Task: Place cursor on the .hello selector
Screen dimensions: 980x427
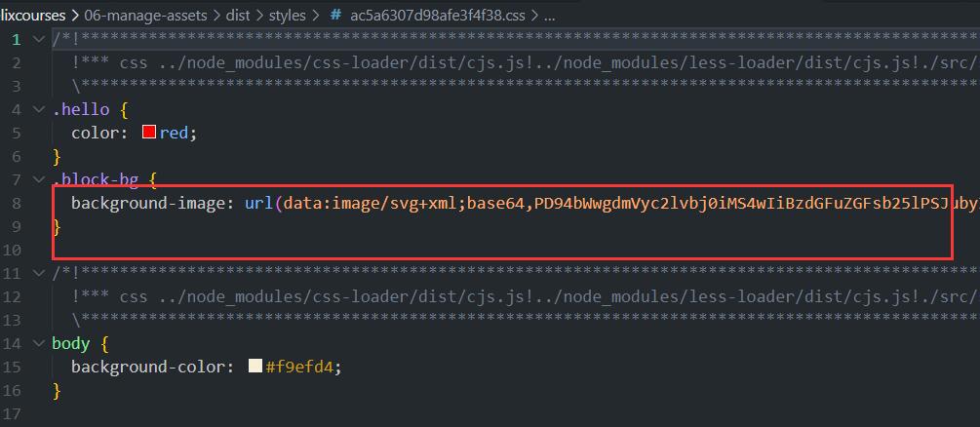Action: (x=81, y=109)
